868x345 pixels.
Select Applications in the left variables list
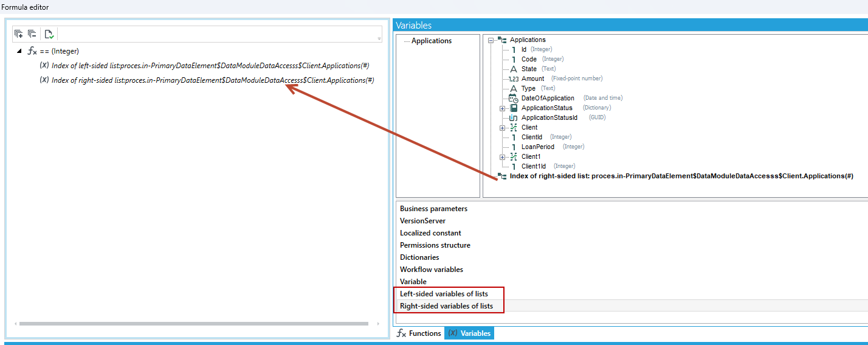432,41
